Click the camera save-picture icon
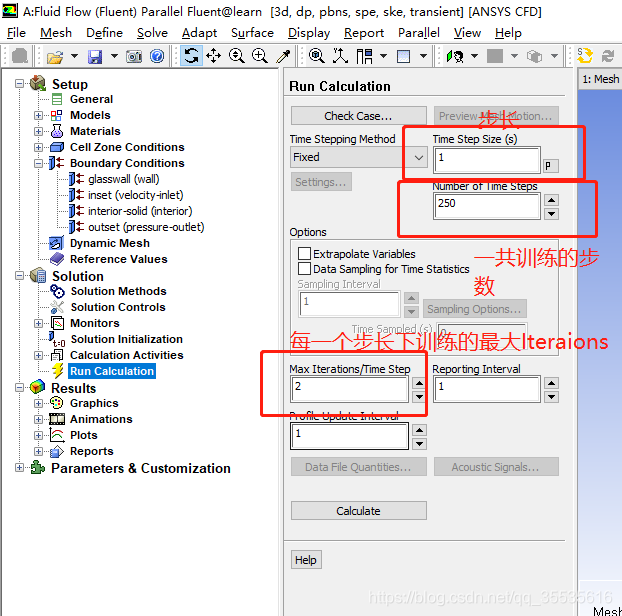The height and width of the screenshot is (616, 622). click(x=134, y=56)
